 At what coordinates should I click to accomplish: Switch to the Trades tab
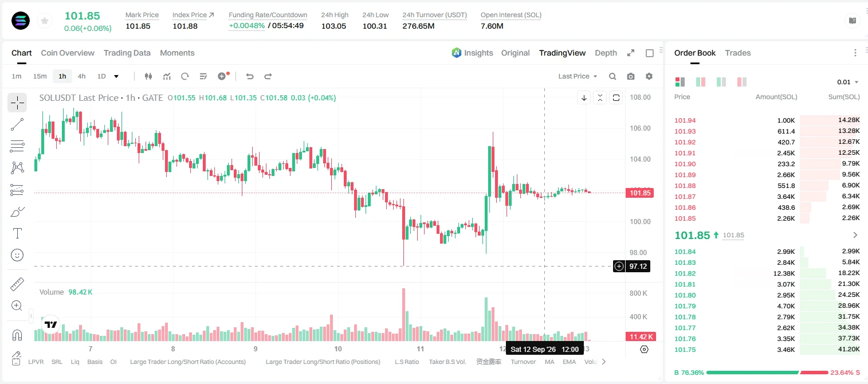[x=737, y=53]
